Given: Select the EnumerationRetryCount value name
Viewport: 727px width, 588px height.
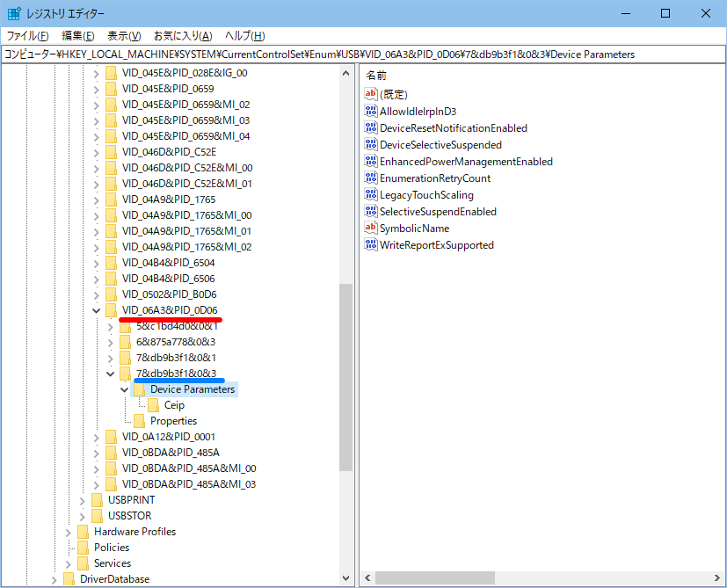Looking at the screenshot, I should [x=435, y=178].
